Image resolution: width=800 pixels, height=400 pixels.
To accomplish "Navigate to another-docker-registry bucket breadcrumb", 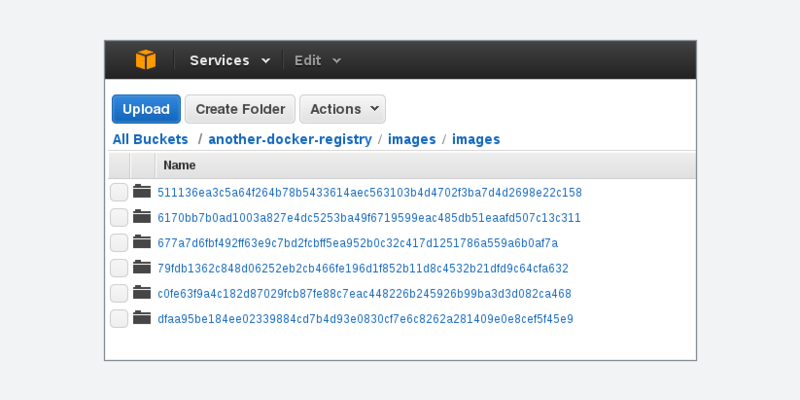I will (290, 140).
